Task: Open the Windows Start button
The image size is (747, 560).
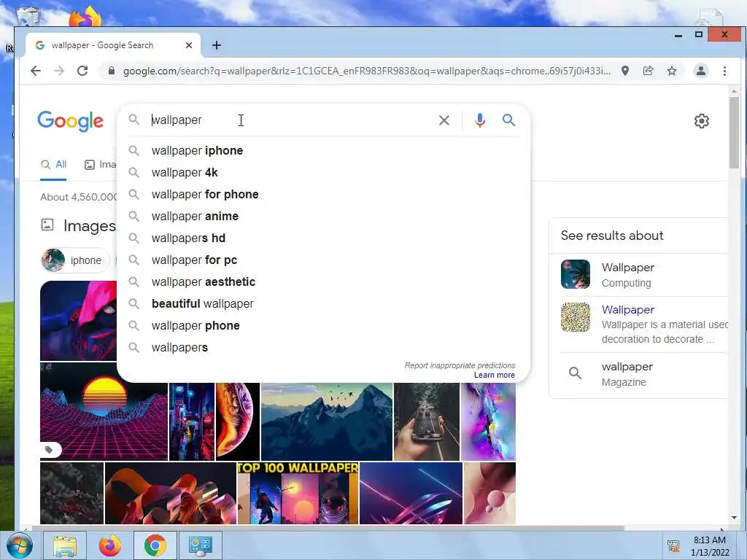Action: point(18,545)
